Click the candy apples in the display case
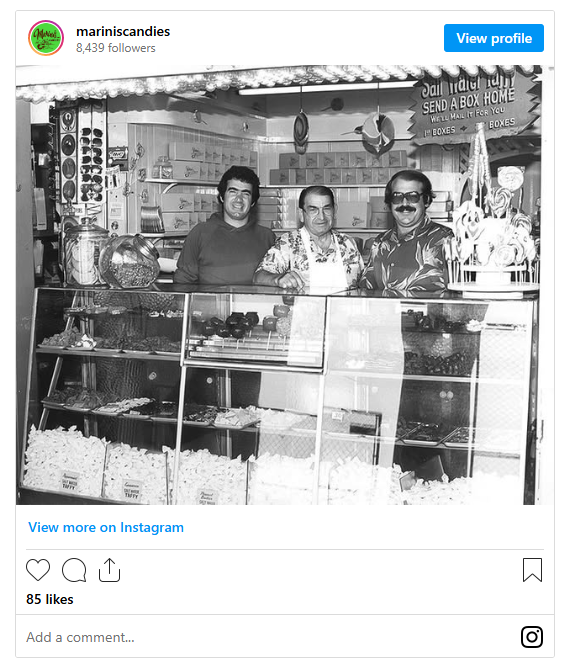The image size is (566, 671). click(x=247, y=326)
